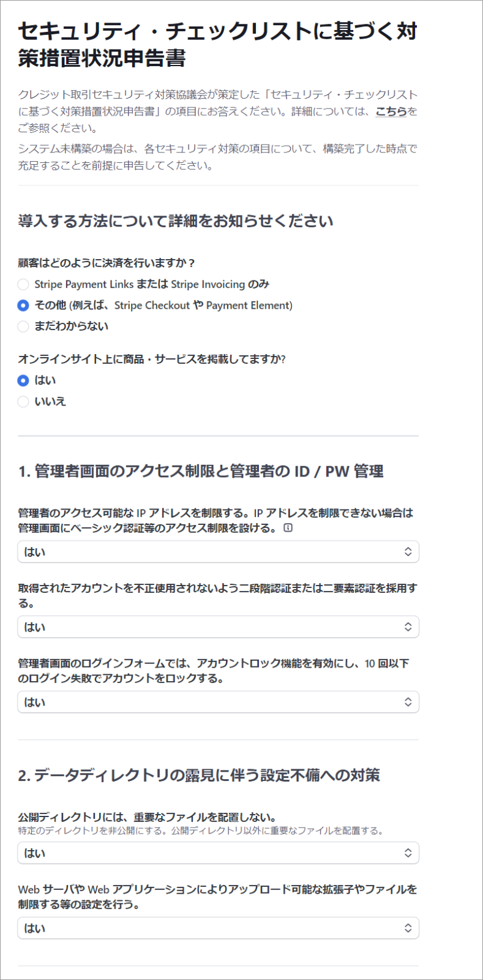Click the chevron arrows on the account lock dropdown
The width and height of the screenshot is (483, 980).
(x=408, y=702)
